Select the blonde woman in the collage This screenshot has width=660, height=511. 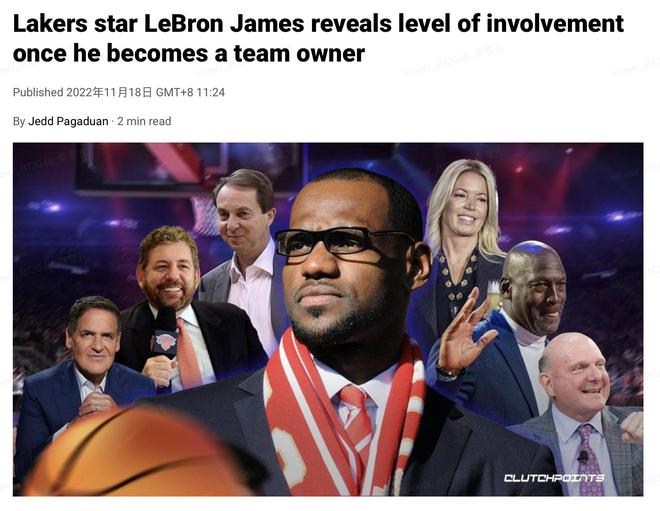tap(462, 244)
